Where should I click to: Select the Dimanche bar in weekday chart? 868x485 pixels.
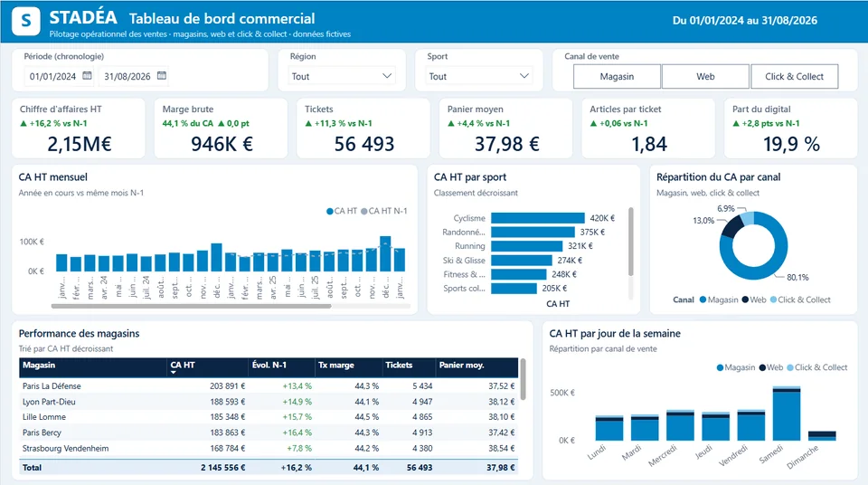[822, 435]
